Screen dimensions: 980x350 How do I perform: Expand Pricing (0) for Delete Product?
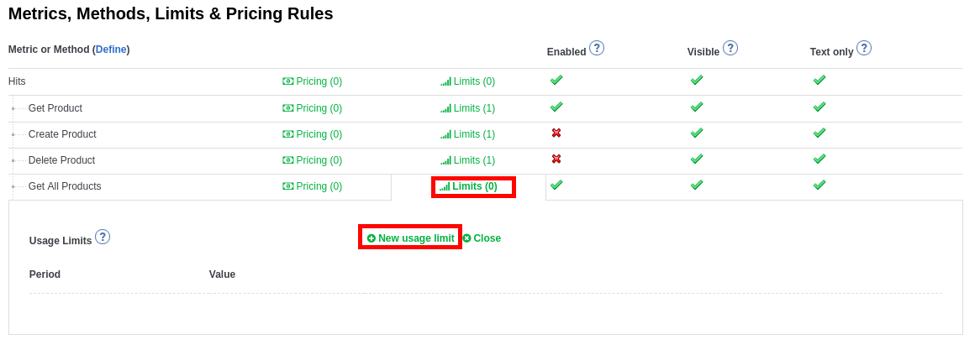point(319,160)
